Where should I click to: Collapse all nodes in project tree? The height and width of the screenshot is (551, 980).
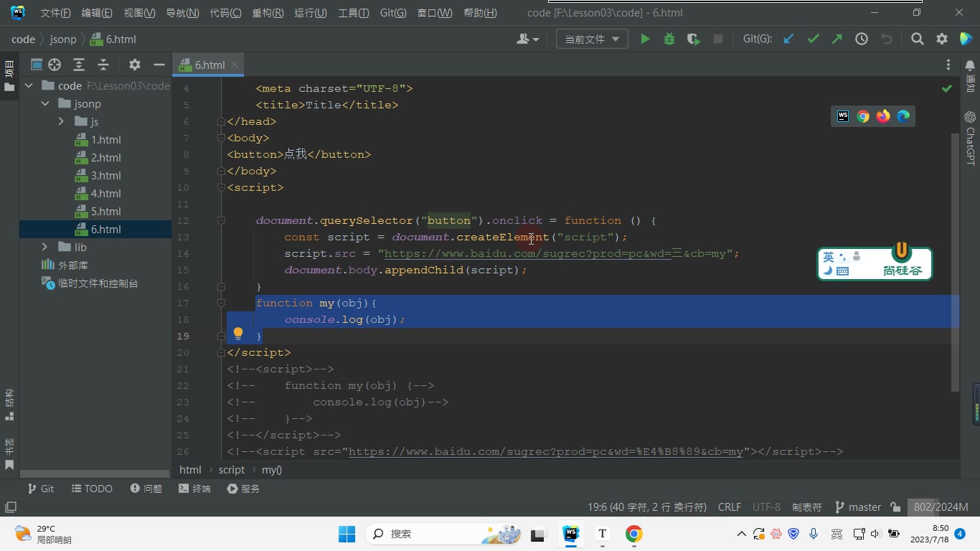point(103,65)
